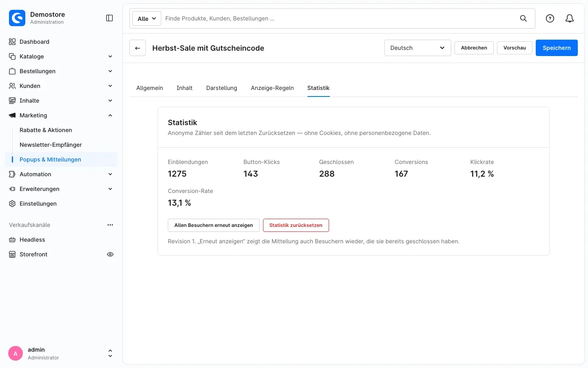The image size is (588, 368).
Task: Open the Alle search filter dropdown
Action: (147, 18)
